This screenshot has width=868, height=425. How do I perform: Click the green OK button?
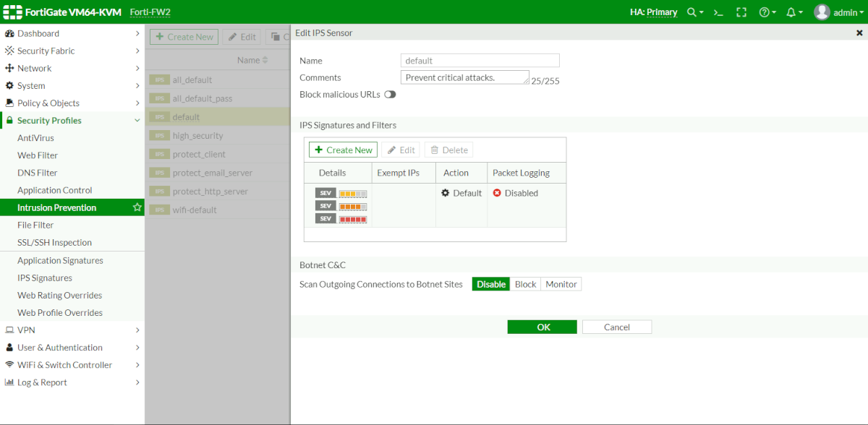tap(542, 327)
